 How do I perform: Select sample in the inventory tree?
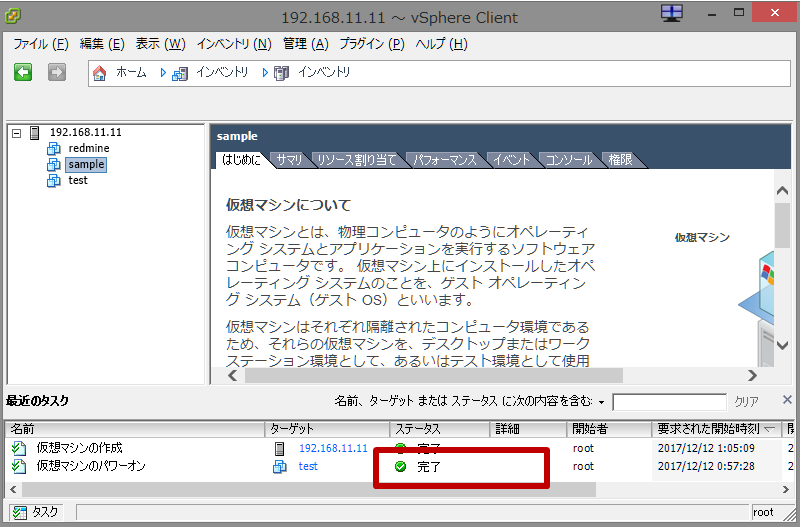click(x=86, y=165)
